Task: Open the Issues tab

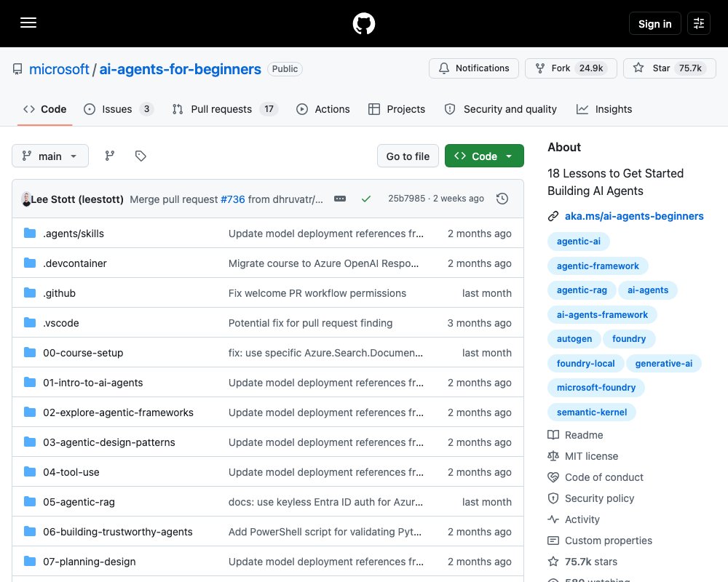Action: pyautogui.click(x=119, y=109)
